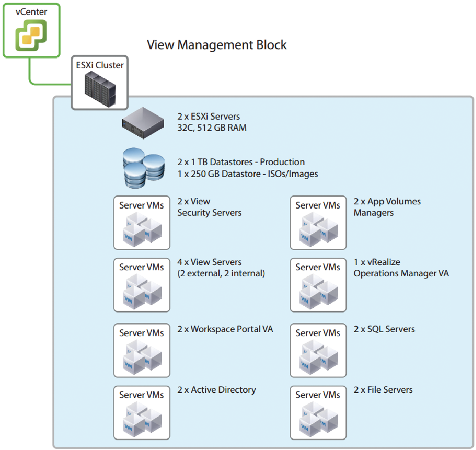The image size is (476, 450).
Task: Select Server VMs icon beside 4 x View Servers
Action: (142, 285)
